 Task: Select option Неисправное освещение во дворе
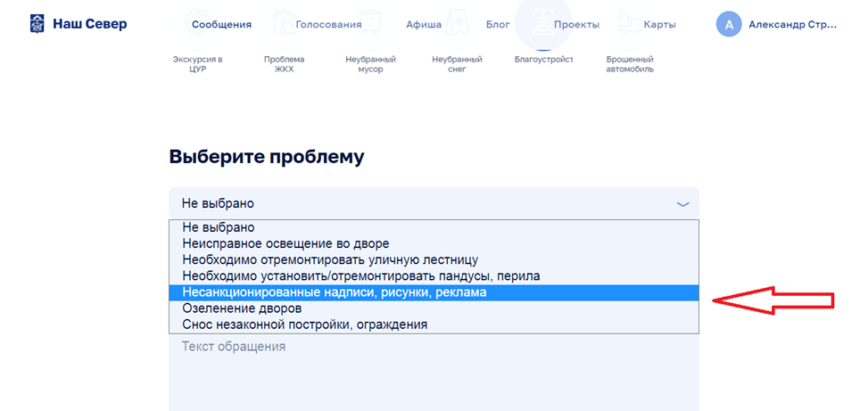(x=285, y=243)
